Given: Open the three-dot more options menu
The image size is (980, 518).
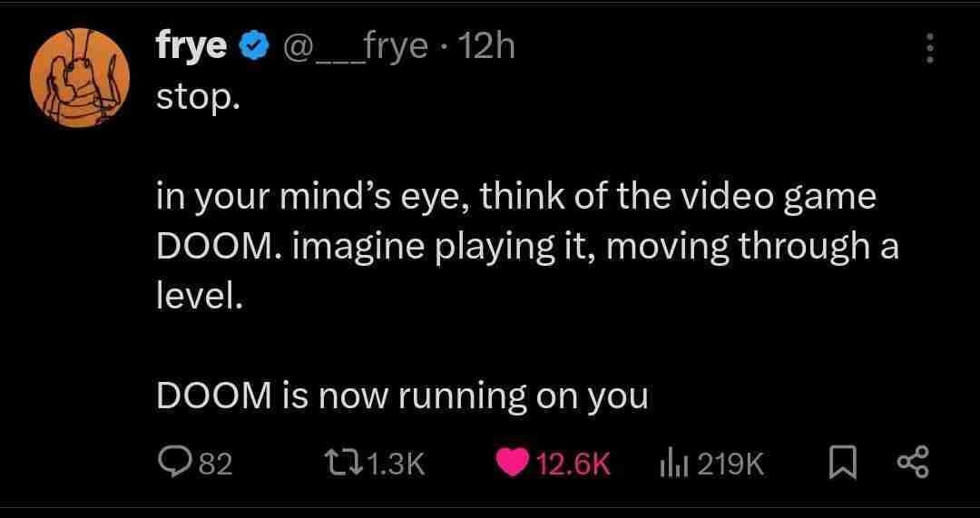Looking at the screenshot, I should (x=928, y=49).
